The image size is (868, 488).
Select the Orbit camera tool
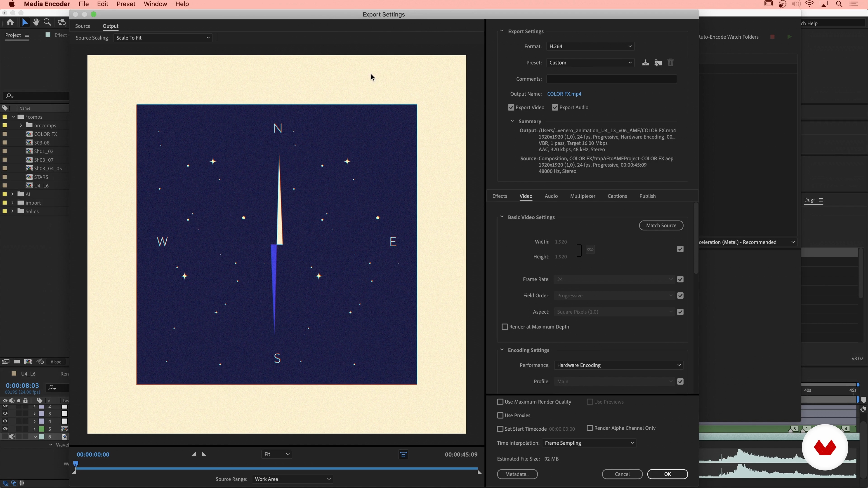pyautogui.click(x=62, y=22)
